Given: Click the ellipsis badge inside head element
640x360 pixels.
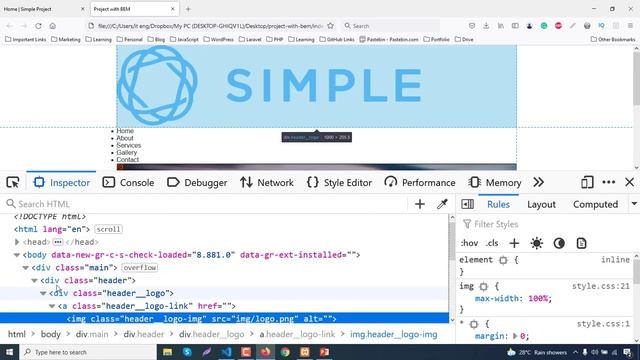Looking at the screenshot, I should point(58,242).
